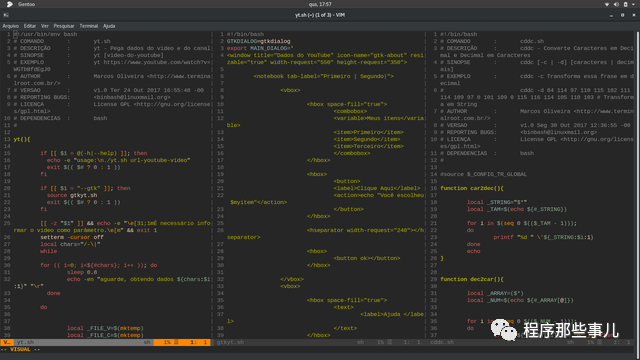640x360 pixels.
Task: Click 'sleep 0.8' line
Action: [x=82, y=272]
